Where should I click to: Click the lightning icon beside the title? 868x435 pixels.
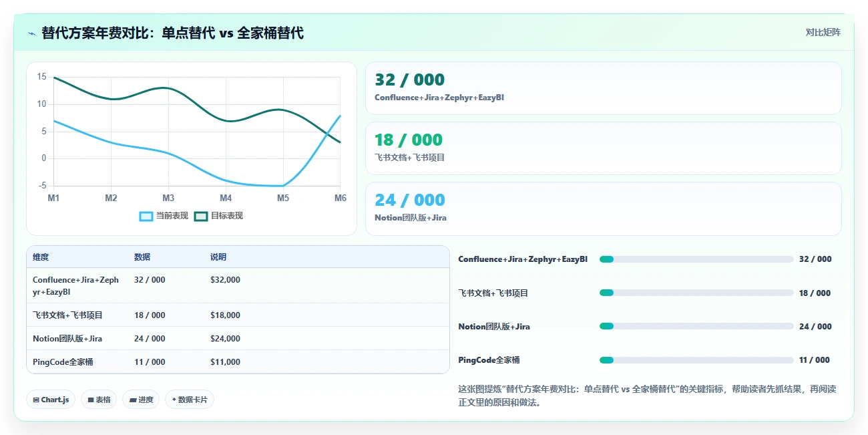pos(32,33)
